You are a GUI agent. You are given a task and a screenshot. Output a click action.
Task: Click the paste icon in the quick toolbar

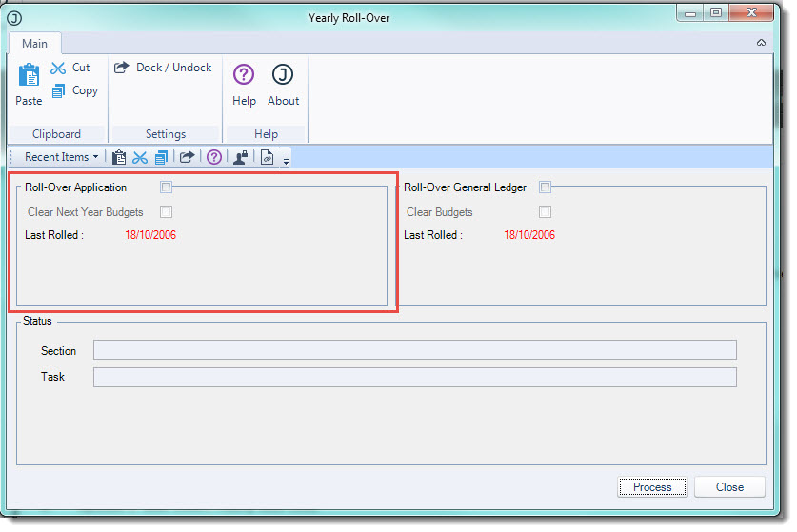point(119,158)
